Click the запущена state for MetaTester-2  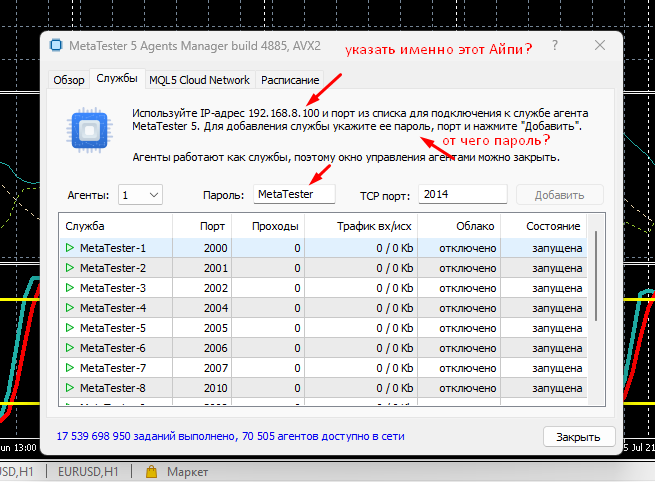pyautogui.click(x=557, y=269)
